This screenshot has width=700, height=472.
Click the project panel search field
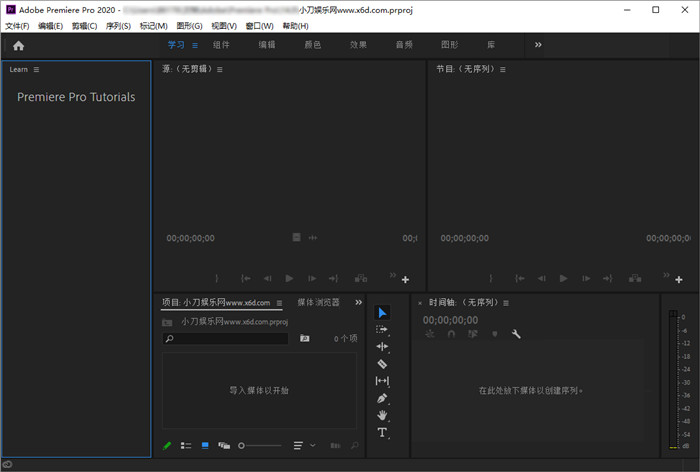point(225,338)
